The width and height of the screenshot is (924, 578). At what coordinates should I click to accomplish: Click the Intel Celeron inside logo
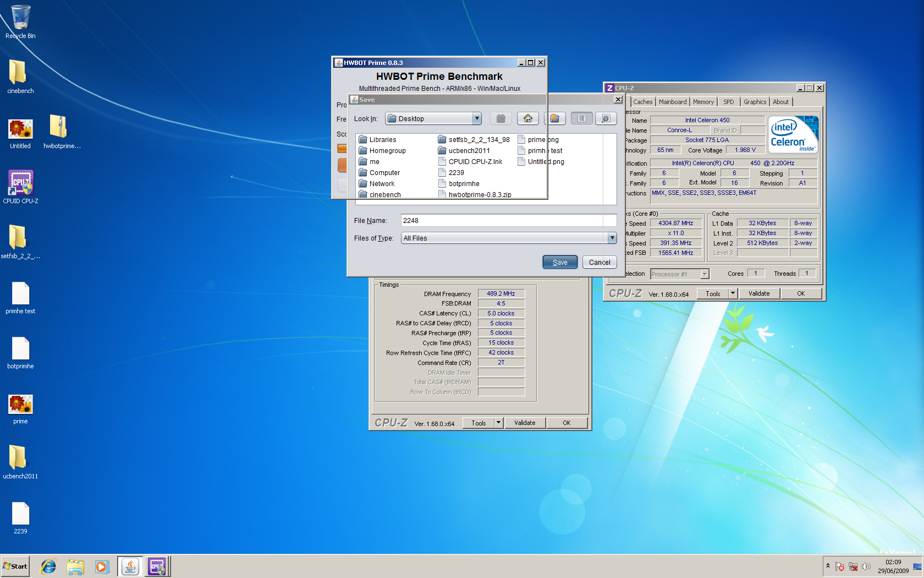point(793,134)
